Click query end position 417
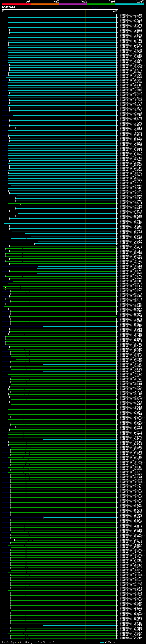This screenshot has width=146, height=644. click(x=115, y=11)
